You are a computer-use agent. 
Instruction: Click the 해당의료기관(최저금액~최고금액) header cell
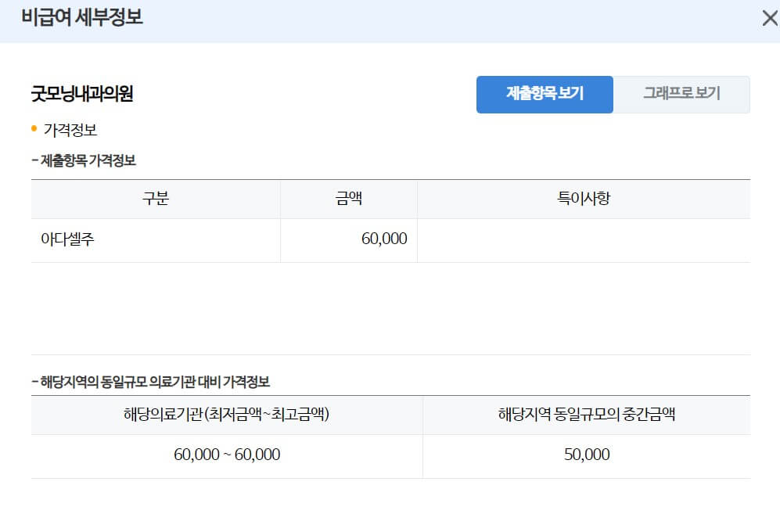tap(225, 415)
